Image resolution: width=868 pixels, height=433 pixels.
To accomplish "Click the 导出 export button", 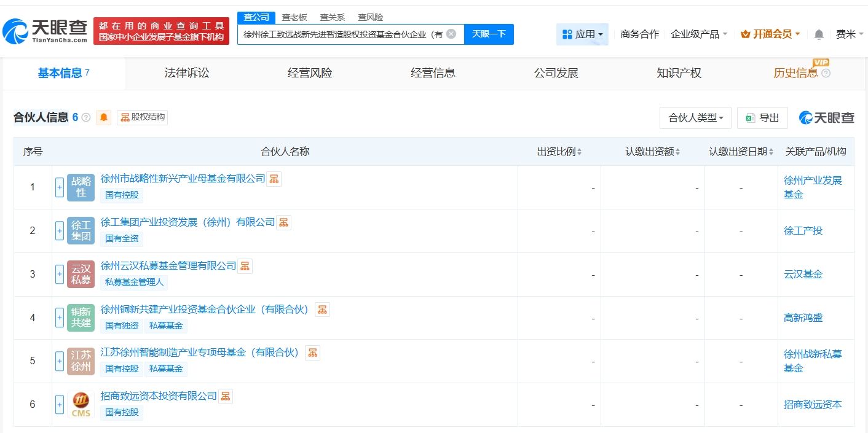I will (763, 118).
